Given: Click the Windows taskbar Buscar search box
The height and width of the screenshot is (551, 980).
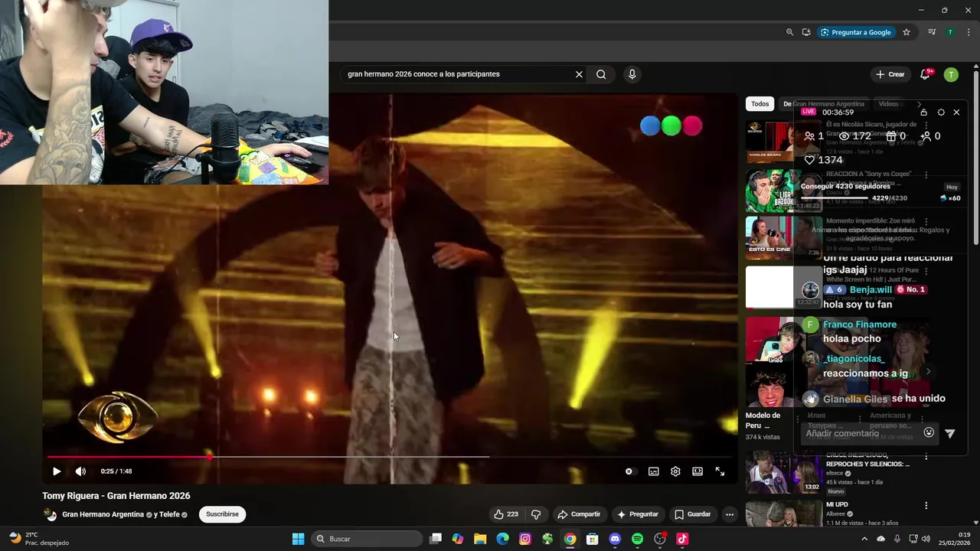Looking at the screenshot, I should pos(367,539).
